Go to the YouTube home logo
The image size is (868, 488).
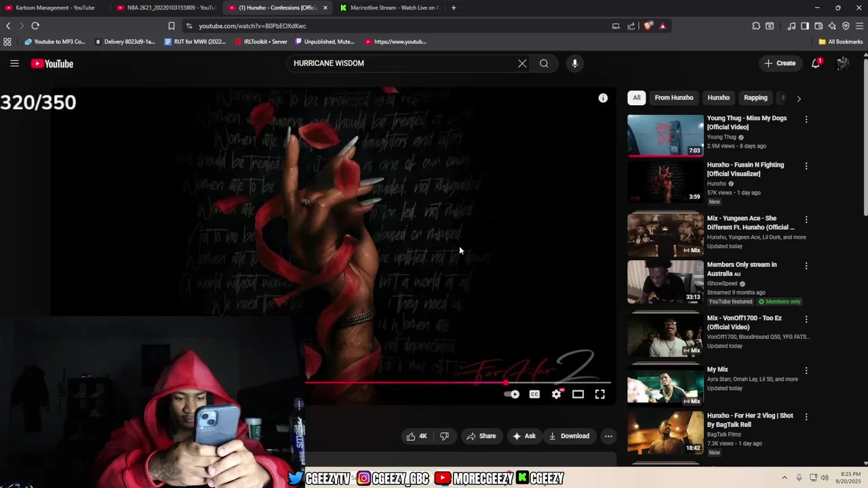click(x=52, y=64)
